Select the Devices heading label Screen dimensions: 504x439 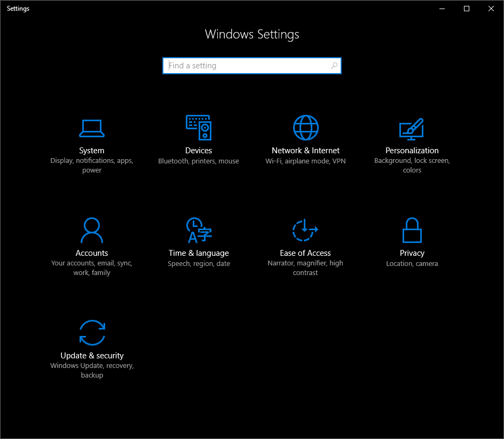[199, 151]
